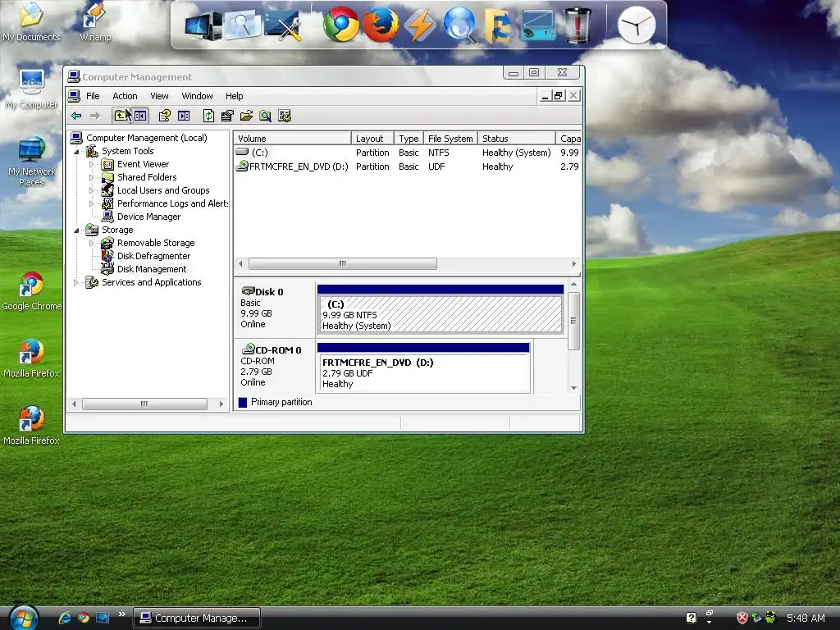Open the computer icon in the top dock

[203, 25]
